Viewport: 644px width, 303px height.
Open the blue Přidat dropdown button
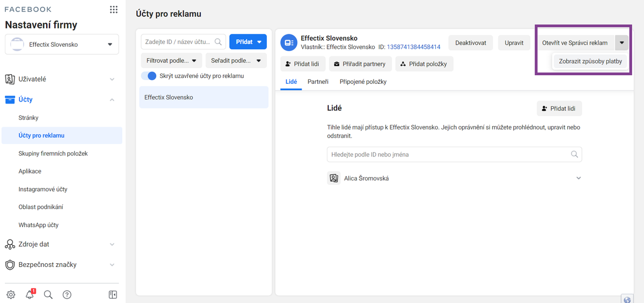(x=248, y=41)
